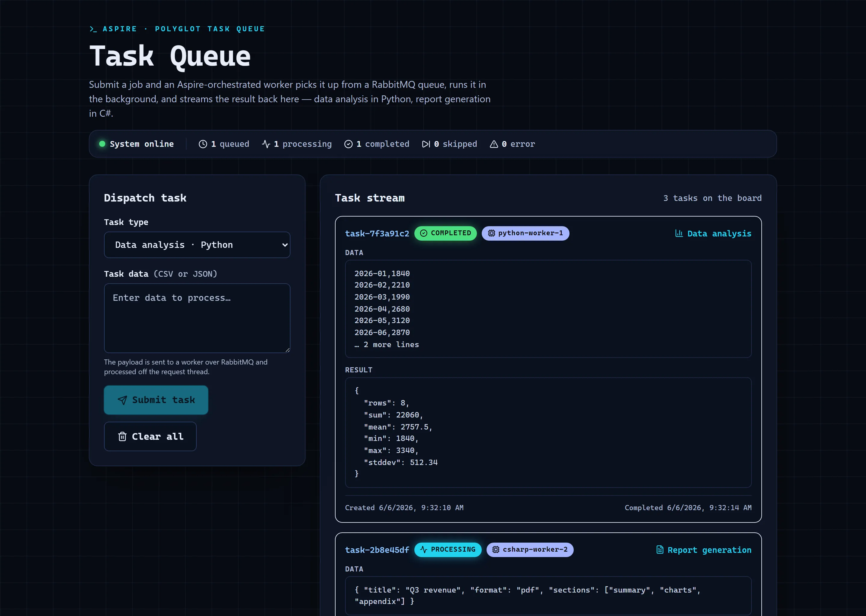Click the paper plane icon on Submit task

point(122,400)
